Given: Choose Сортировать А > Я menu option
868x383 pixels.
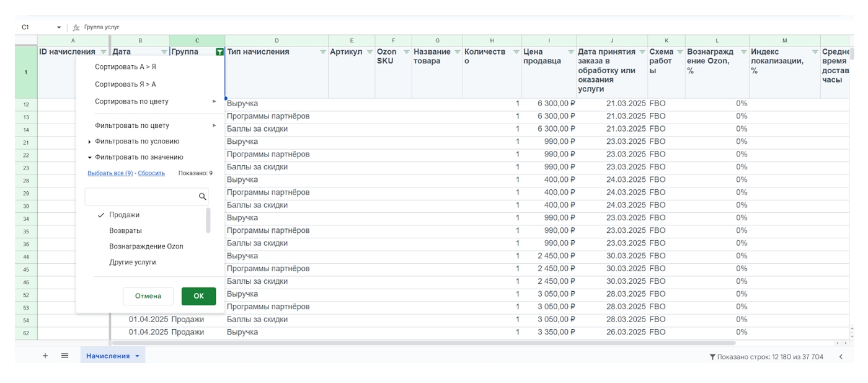Looking at the screenshot, I should click(125, 67).
